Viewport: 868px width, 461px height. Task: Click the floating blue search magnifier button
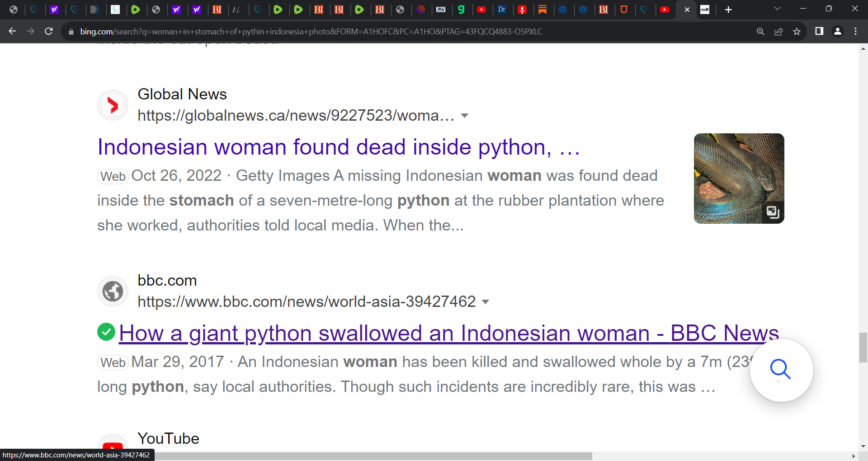781,370
